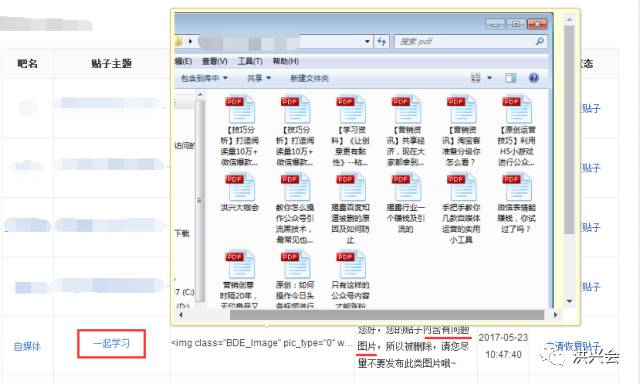Click the image popup vertical scrollbar thumb

point(569,130)
